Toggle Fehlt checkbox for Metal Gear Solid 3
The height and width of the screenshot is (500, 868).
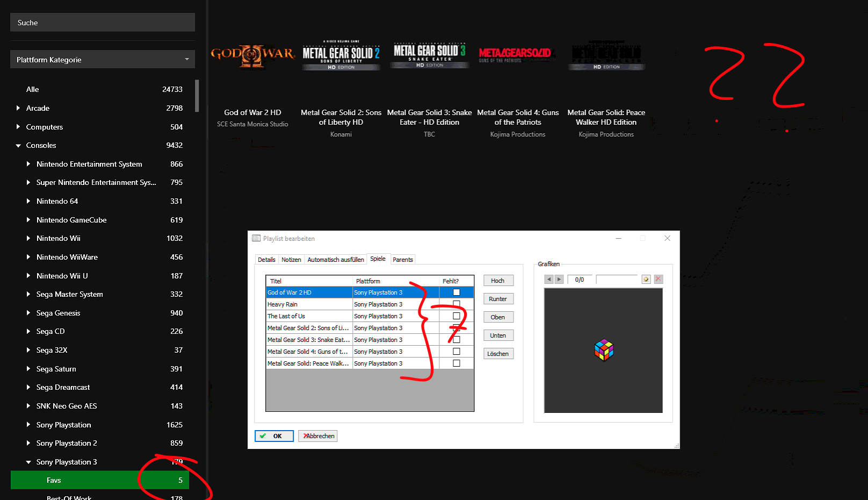tap(457, 340)
